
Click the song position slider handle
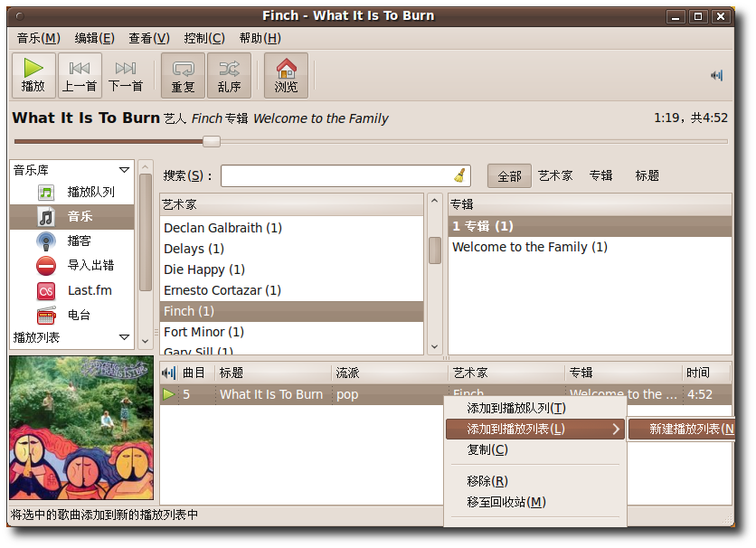212,141
